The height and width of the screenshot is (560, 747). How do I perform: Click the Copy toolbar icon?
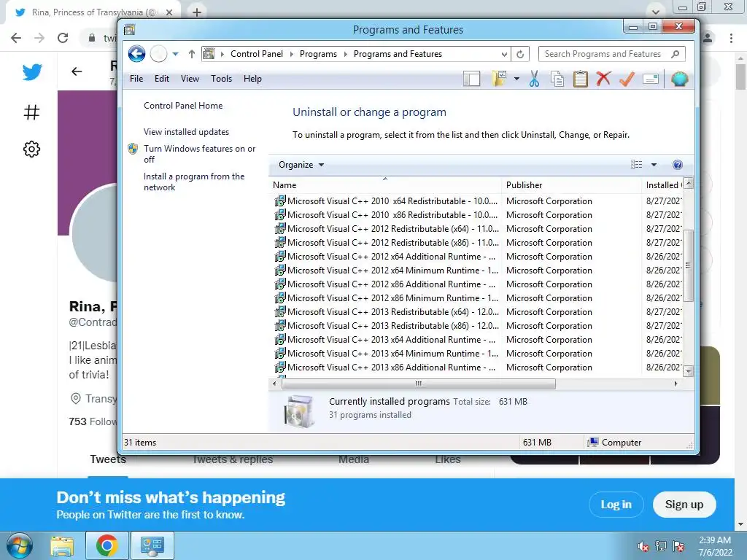(x=557, y=79)
